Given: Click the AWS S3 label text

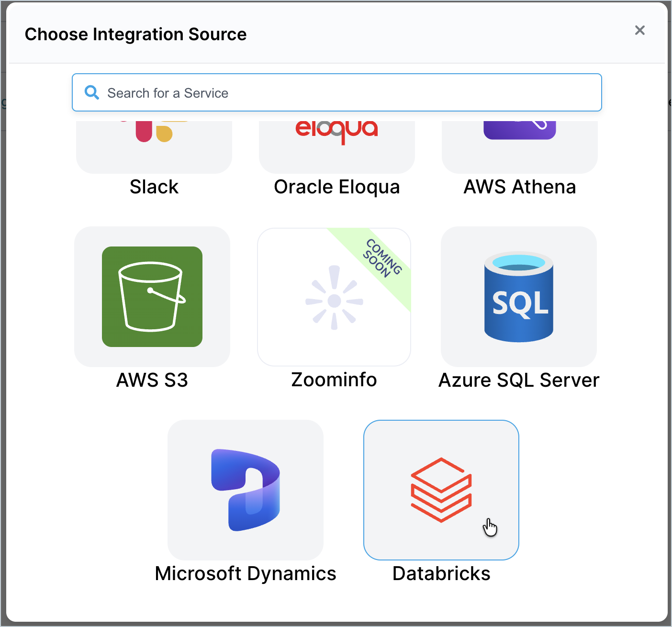Looking at the screenshot, I should point(152,380).
